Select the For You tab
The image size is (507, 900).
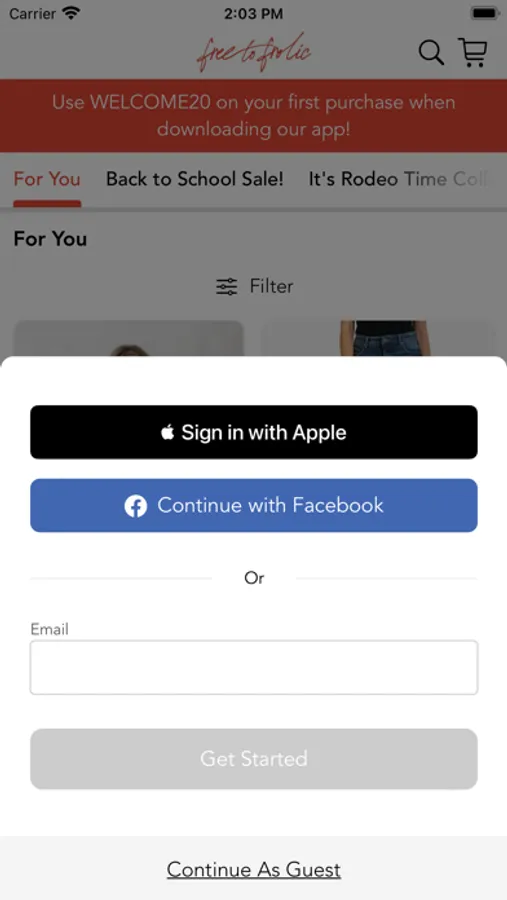(47, 180)
